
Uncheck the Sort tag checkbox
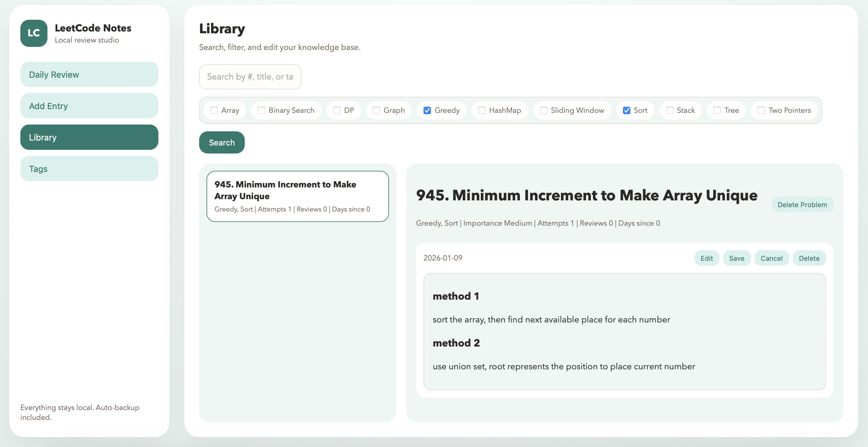pos(626,111)
